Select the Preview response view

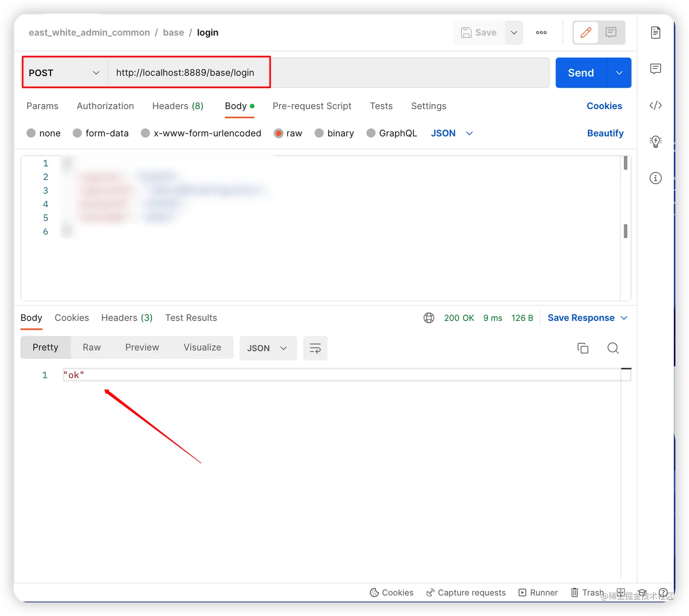click(x=142, y=347)
